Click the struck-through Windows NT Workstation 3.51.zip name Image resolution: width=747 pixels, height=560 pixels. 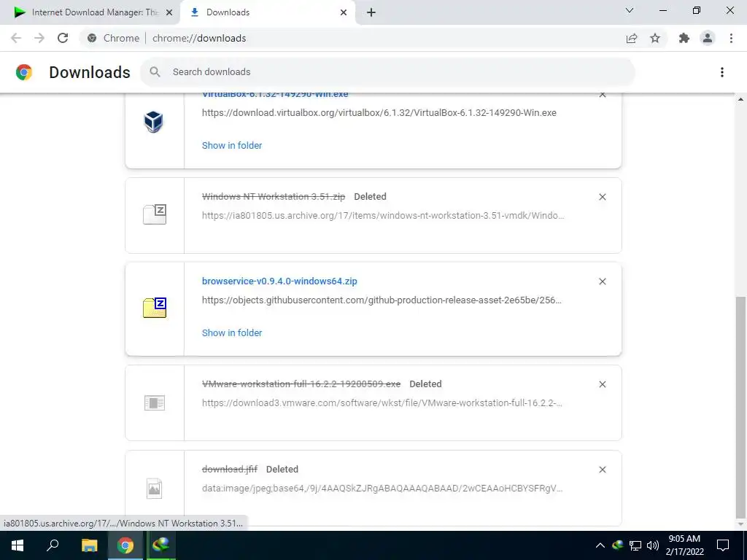coord(274,197)
